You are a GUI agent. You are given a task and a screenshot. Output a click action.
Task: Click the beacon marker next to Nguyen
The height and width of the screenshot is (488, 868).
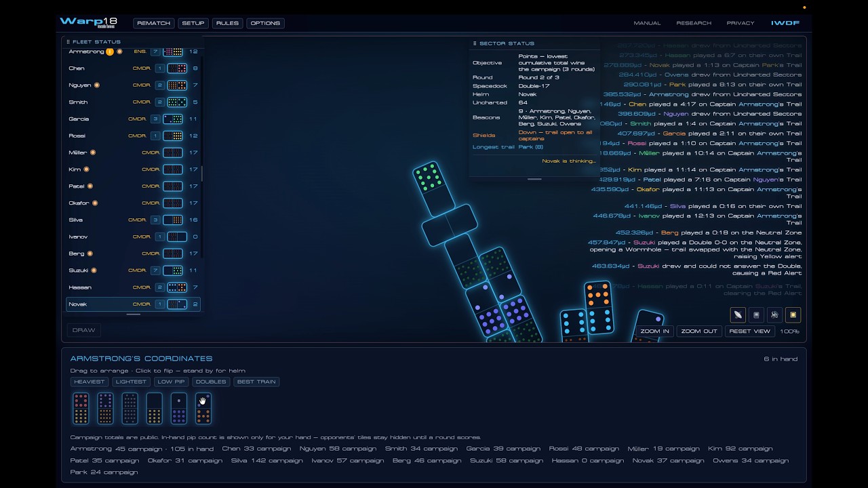pyautogui.click(x=97, y=85)
